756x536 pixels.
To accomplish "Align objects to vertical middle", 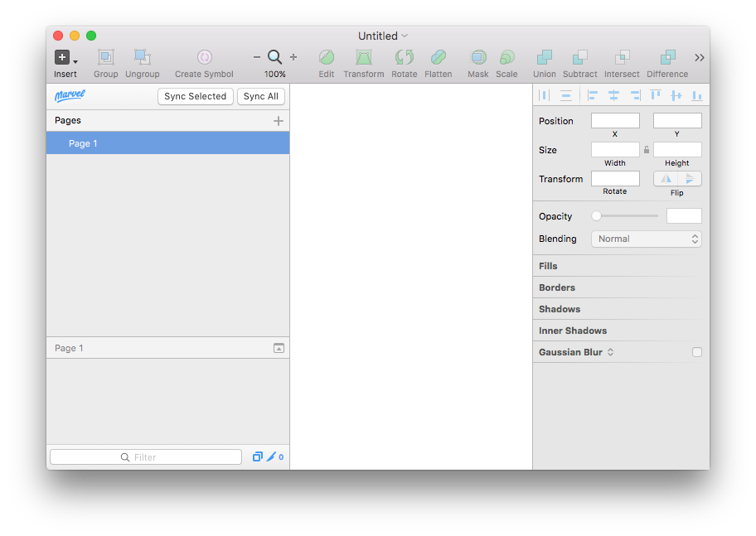I will pos(676,95).
